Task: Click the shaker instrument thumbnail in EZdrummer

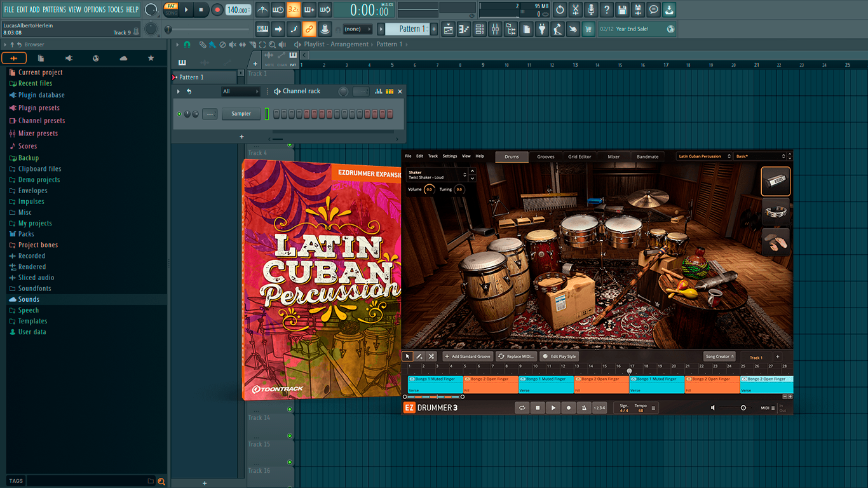Action: [x=776, y=181]
